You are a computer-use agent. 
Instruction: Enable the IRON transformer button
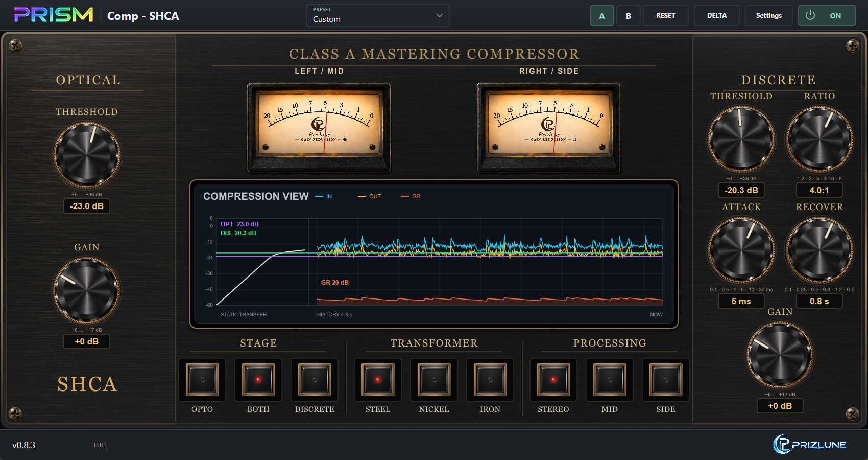(490, 380)
